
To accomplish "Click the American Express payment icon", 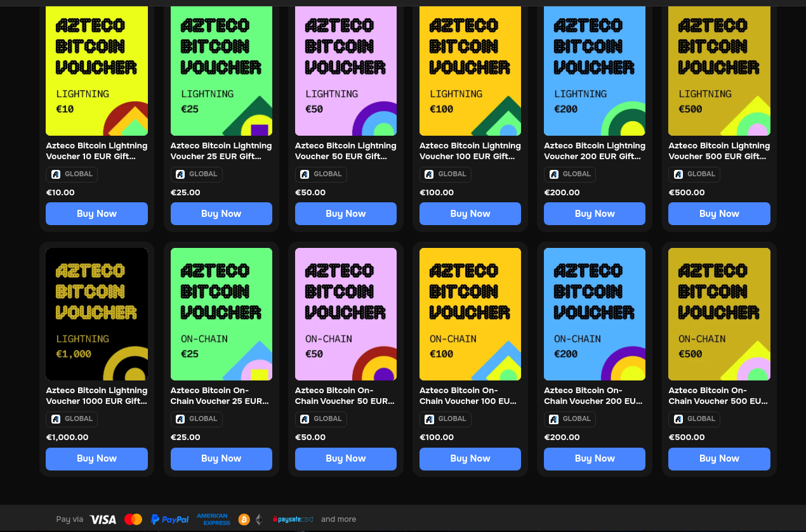I will [x=213, y=519].
